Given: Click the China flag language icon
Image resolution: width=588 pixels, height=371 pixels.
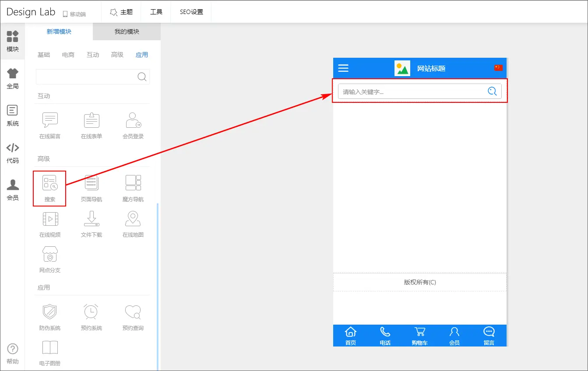Looking at the screenshot, I should [x=498, y=68].
